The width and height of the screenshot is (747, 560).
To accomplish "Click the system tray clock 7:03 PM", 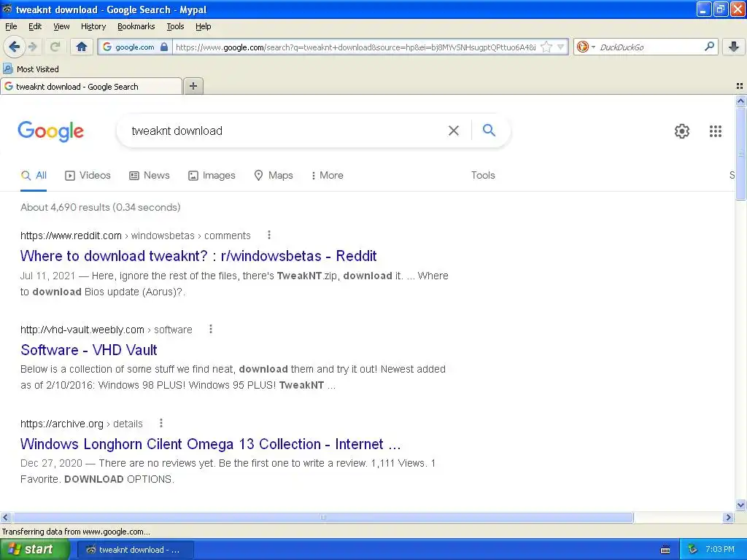I will 720,550.
